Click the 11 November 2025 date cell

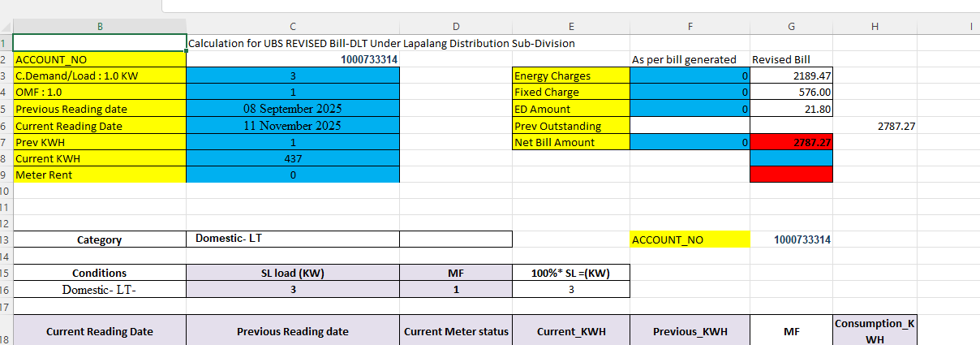tap(292, 126)
